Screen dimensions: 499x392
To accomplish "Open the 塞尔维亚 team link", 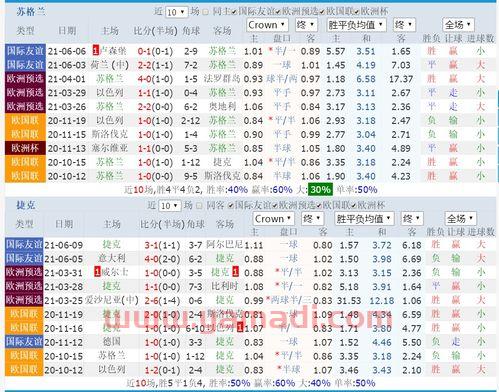I will (x=110, y=148).
